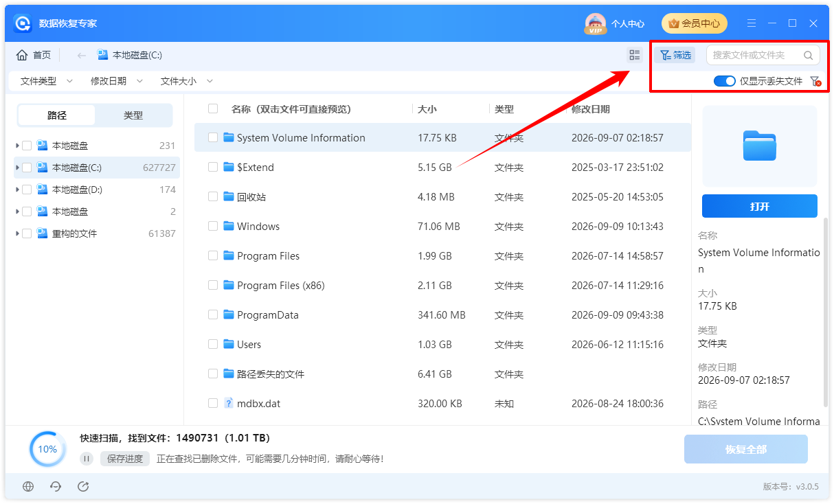Select the Program Files row name
Image resolution: width=834 pixels, height=504 pixels.
(x=269, y=255)
